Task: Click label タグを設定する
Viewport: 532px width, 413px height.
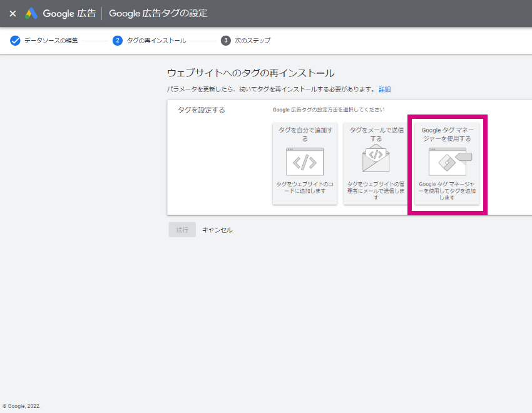Action: [202, 110]
